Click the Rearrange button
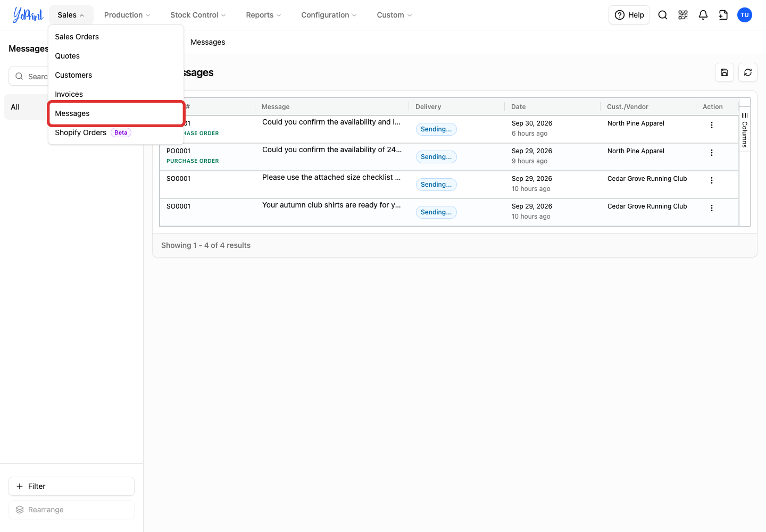The width and height of the screenshot is (766, 532). coord(71,510)
